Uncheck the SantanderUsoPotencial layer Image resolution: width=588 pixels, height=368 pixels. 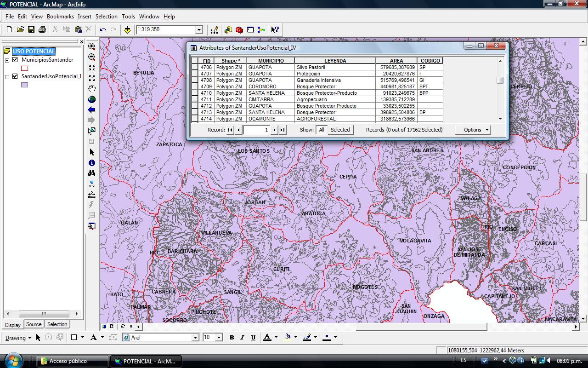15,76
